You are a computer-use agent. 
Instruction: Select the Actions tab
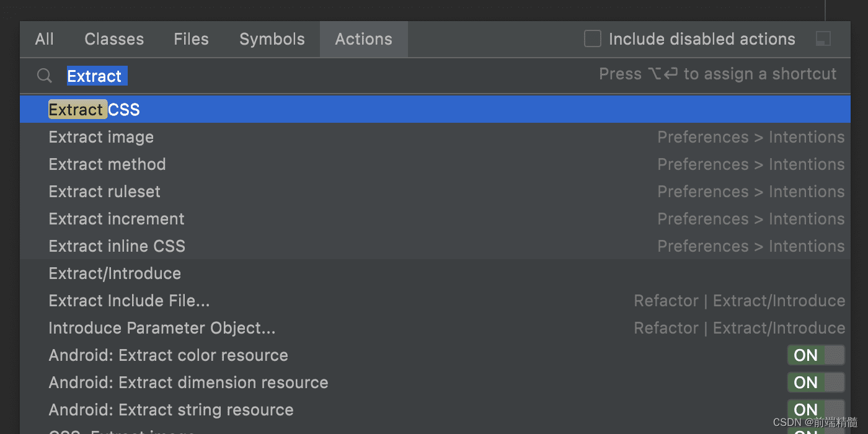[363, 38]
